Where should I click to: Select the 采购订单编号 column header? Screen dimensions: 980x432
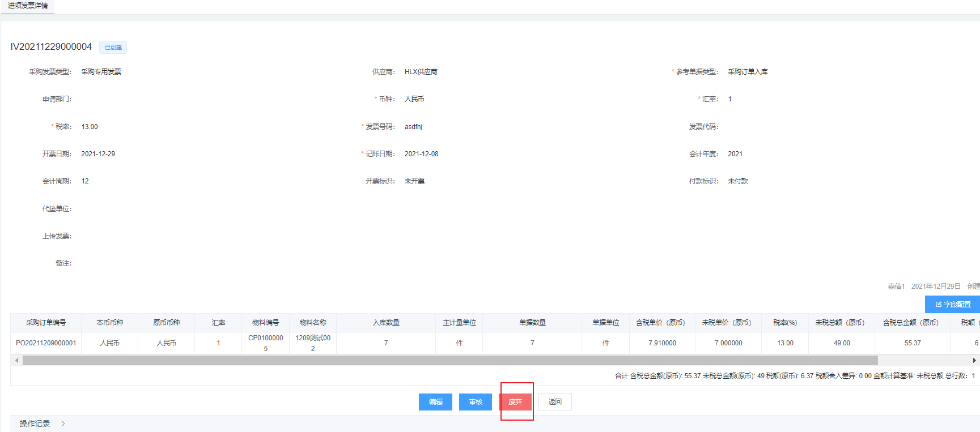pos(46,323)
